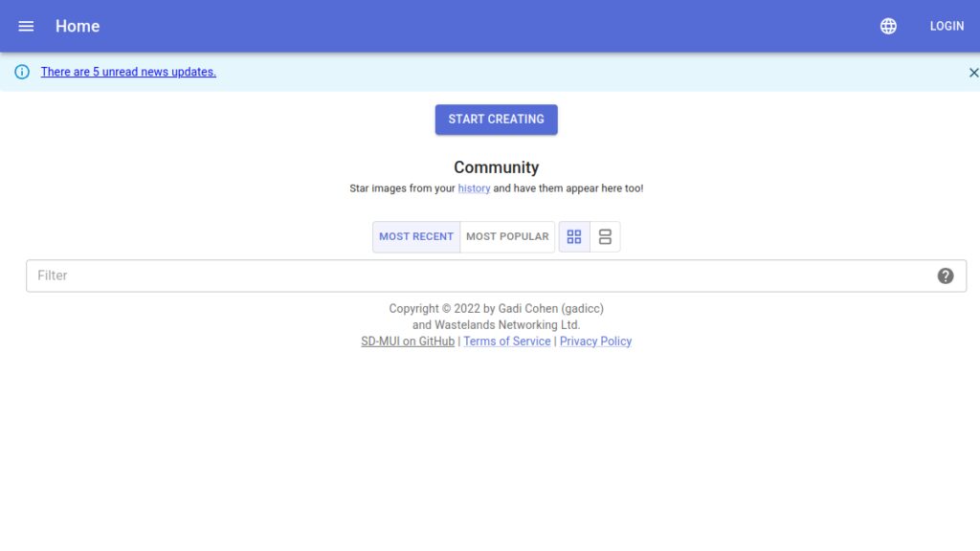Switch to list view layout
The height and width of the screenshot is (551, 980).
605,237
